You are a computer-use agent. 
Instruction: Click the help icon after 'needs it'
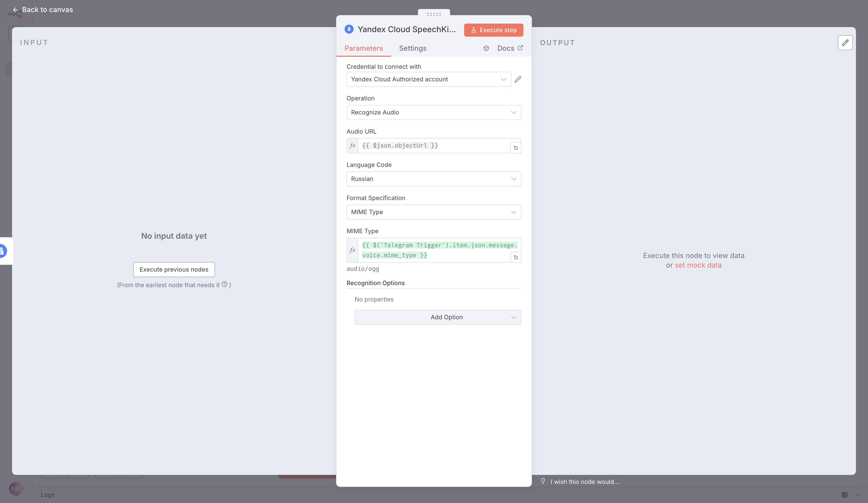click(x=225, y=284)
